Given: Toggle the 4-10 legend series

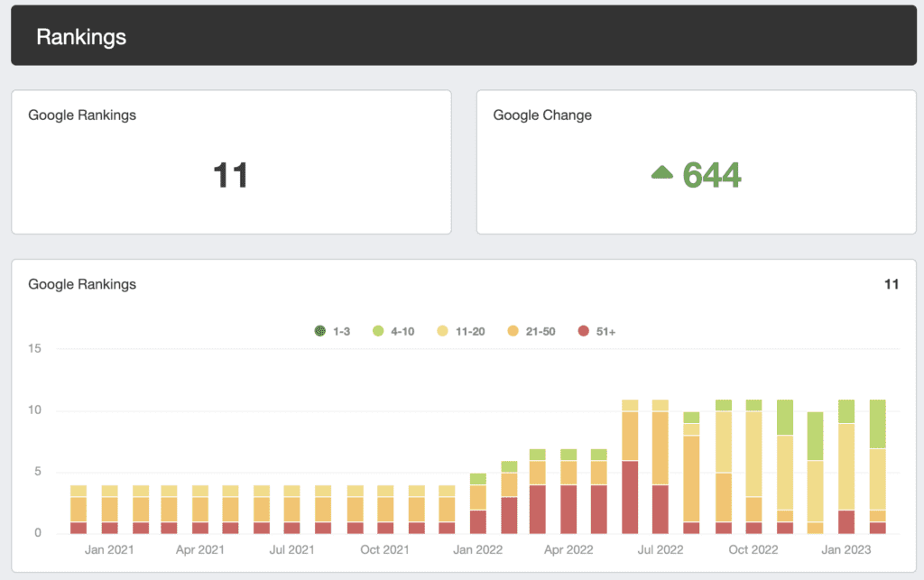Looking at the screenshot, I should (393, 332).
